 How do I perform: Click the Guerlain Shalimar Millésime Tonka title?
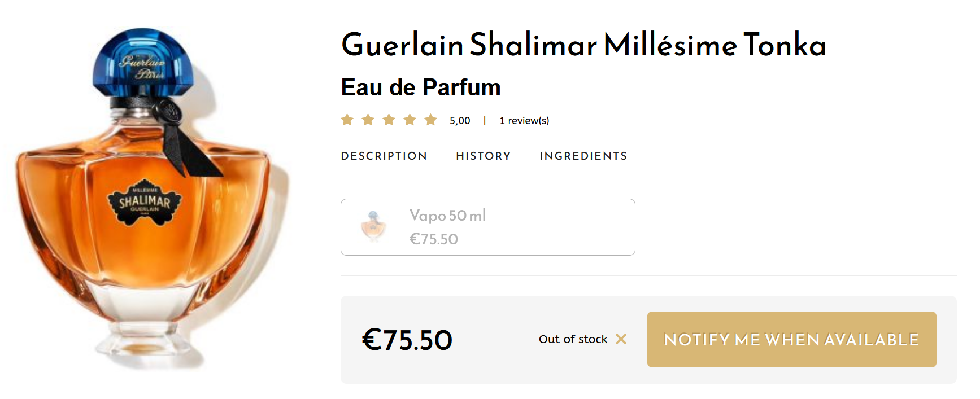(583, 45)
